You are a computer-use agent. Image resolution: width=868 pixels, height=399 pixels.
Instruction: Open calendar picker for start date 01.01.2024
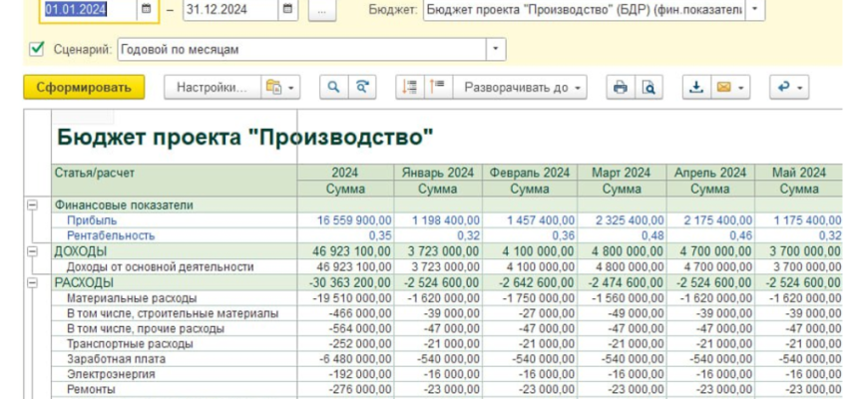click(147, 9)
